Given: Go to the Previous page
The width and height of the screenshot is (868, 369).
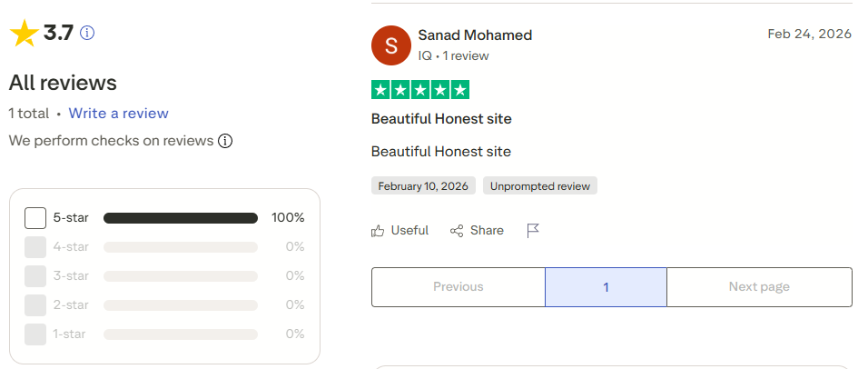Looking at the screenshot, I should point(458,287).
